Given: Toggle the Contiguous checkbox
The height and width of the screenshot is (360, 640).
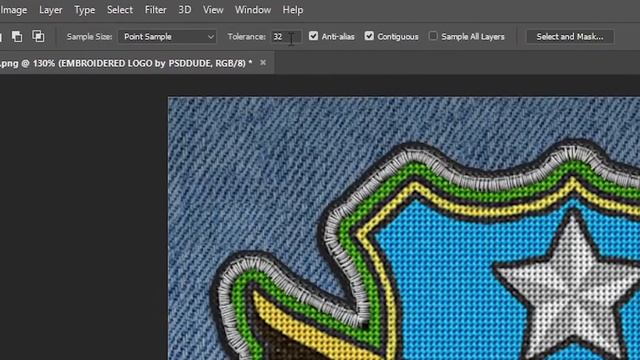Looking at the screenshot, I should (369, 36).
